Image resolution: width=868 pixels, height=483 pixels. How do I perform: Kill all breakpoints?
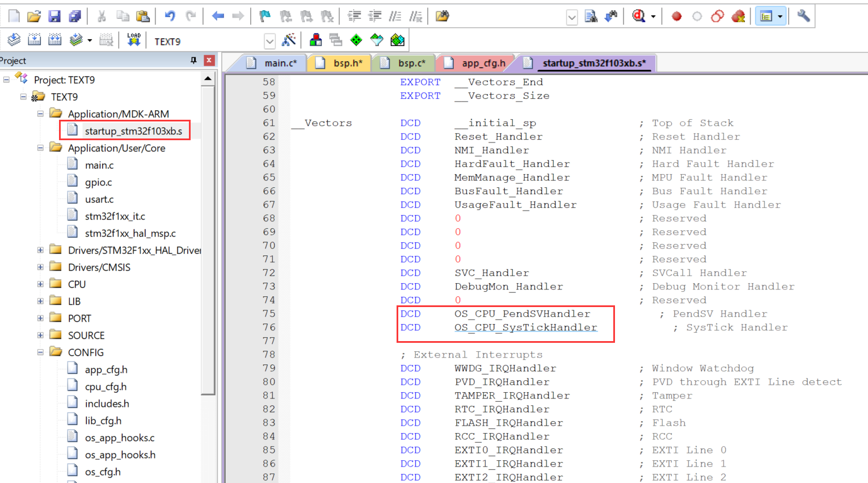click(738, 16)
